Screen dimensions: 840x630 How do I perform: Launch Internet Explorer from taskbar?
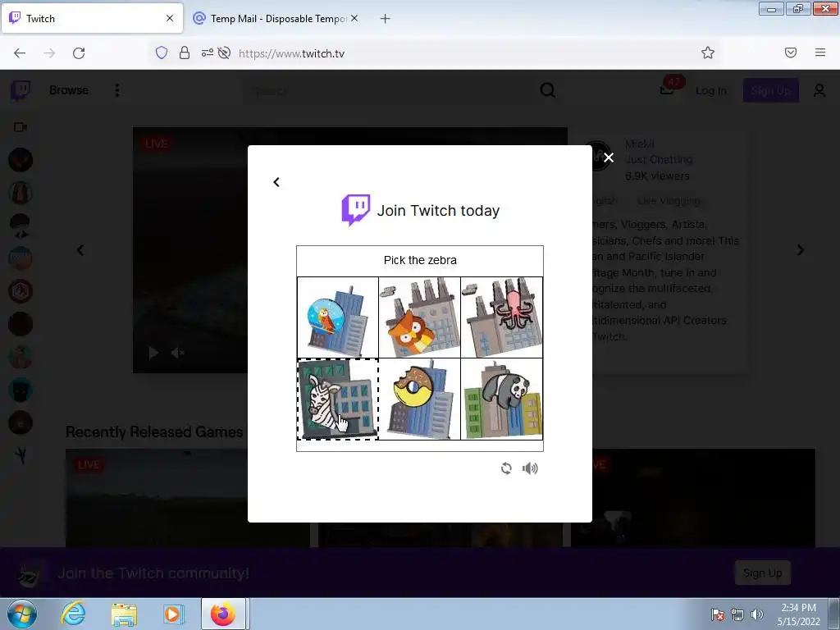tap(73, 614)
